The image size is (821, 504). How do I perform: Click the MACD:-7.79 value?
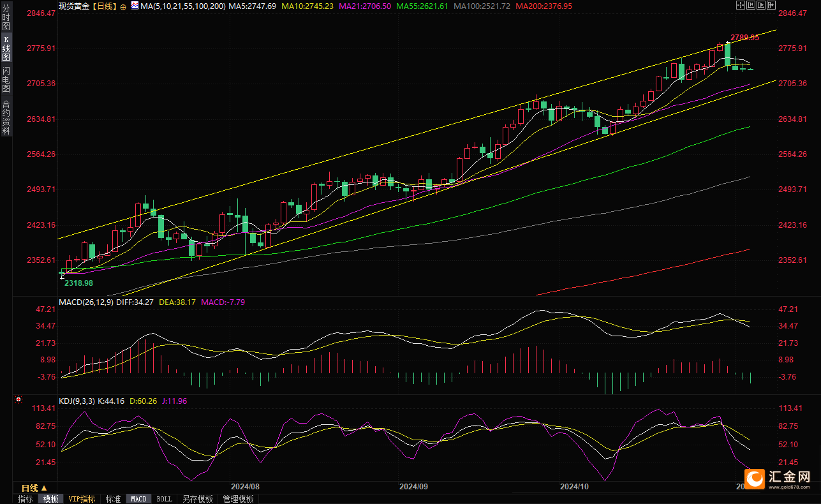223,302
